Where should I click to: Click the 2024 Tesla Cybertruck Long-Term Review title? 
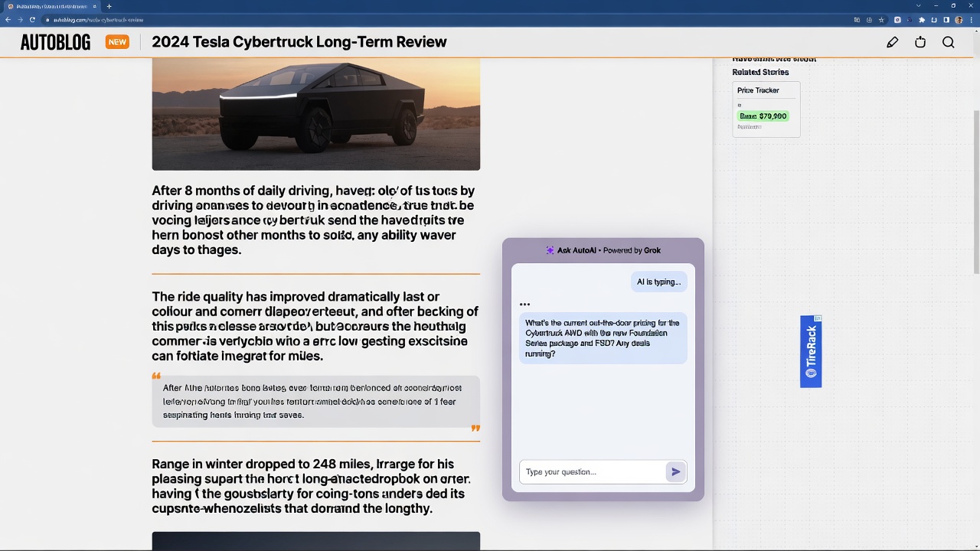click(299, 42)
